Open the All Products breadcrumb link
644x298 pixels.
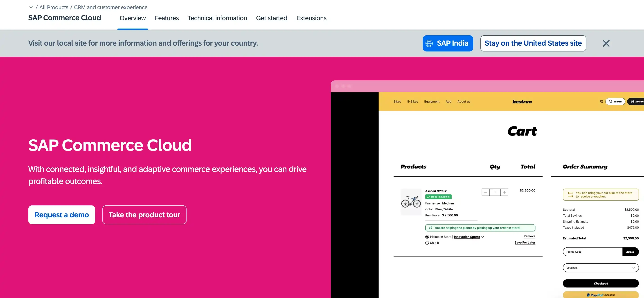click(54, 7)
